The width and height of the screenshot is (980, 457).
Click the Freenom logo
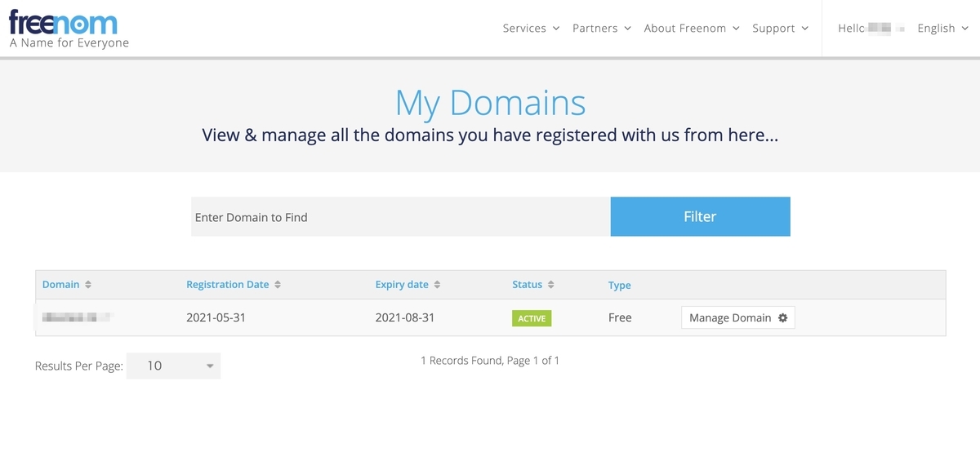click(x=69, y=28)
